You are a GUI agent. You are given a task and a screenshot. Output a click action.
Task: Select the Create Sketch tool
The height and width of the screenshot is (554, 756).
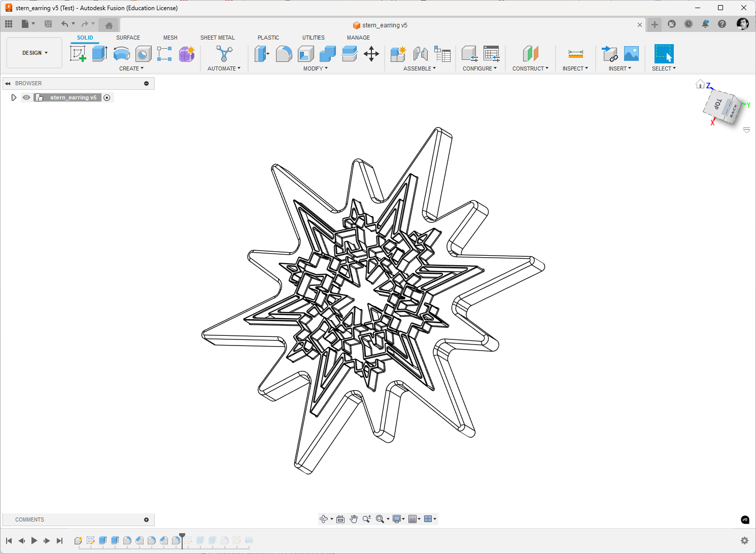78,53
